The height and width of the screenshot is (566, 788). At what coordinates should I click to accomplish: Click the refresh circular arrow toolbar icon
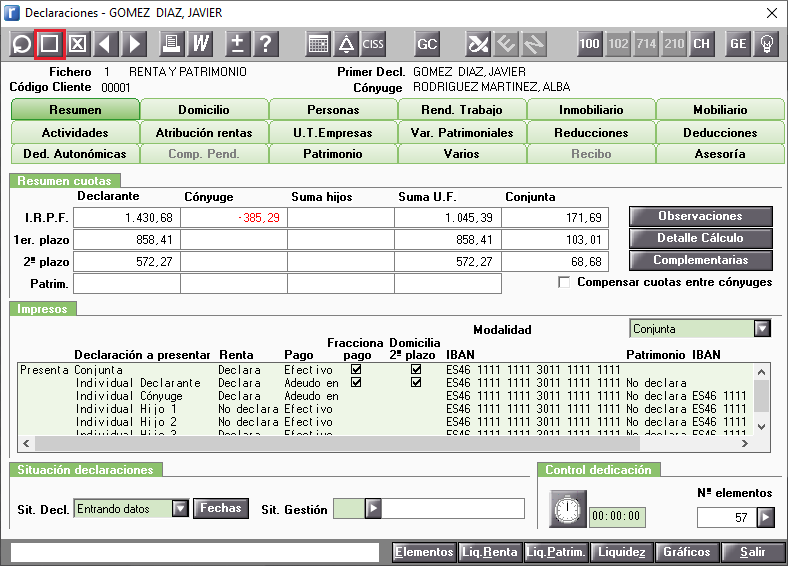click(21, 44)
